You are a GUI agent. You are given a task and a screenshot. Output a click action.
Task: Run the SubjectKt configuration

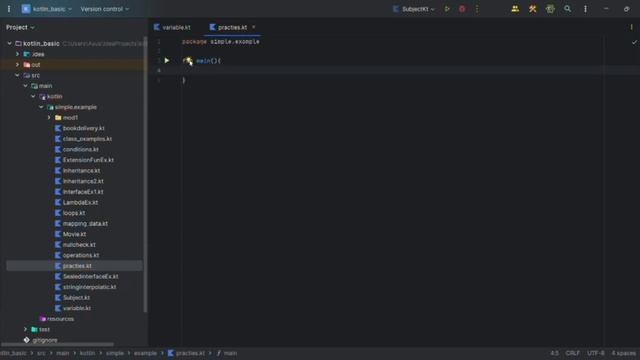[447, 9]
